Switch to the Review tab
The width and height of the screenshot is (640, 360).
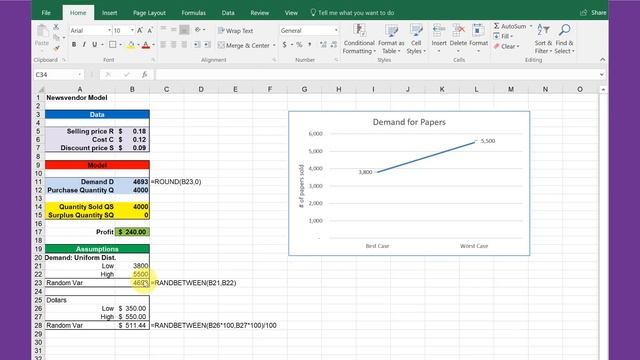(x=260, y=13)
